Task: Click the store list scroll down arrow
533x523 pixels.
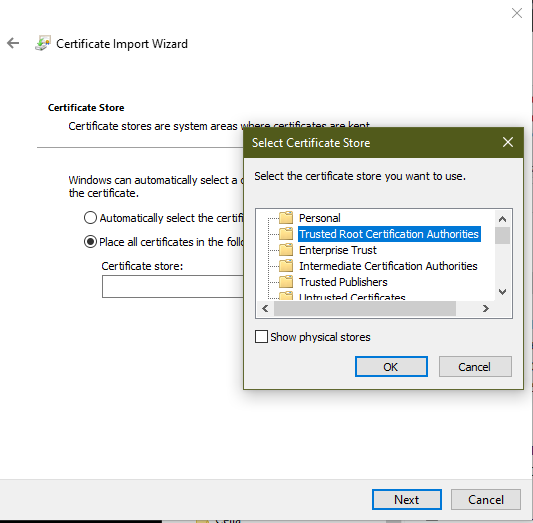Action: (x=502, y=292)
